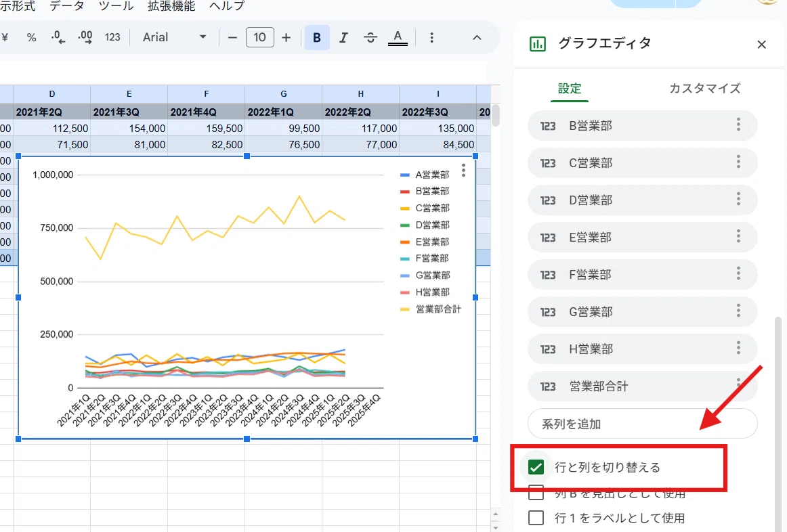Enable 行 1 をラベルとして使用 checkbox

click(x=536, y=518)
